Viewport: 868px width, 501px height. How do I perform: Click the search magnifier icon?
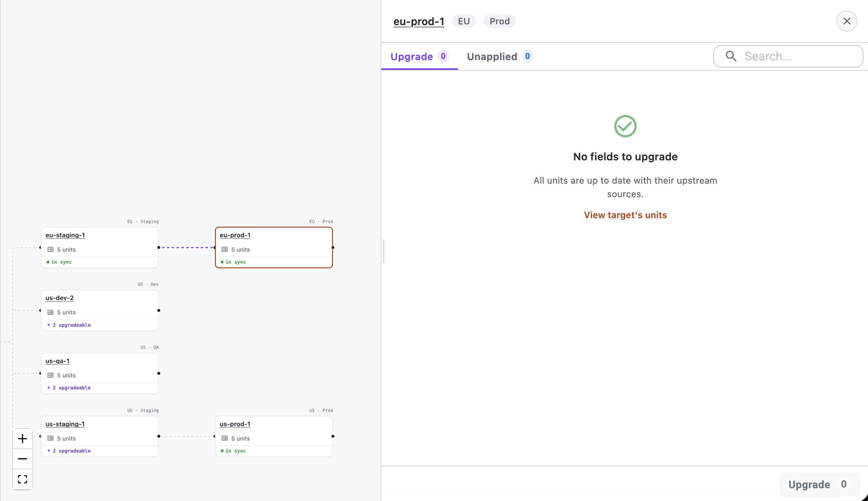point(731,56)
